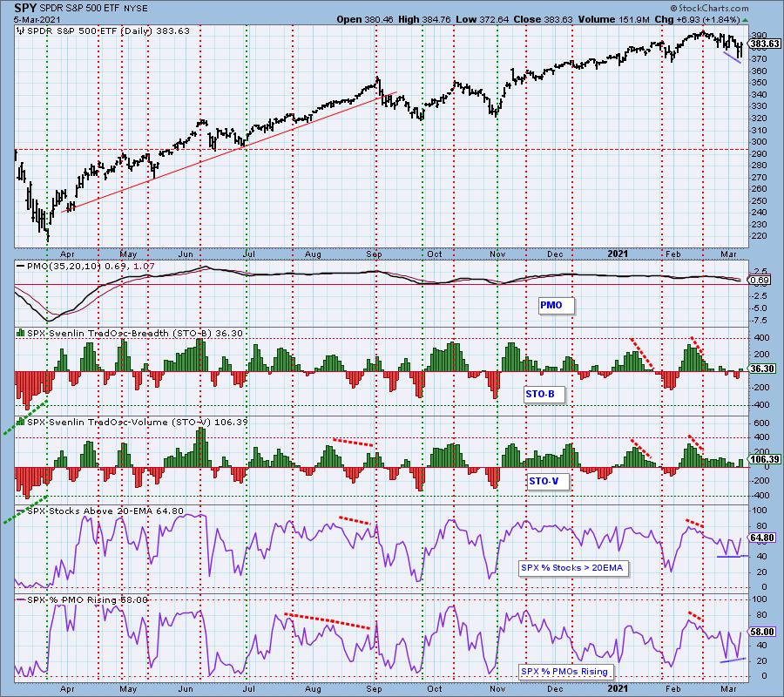Click the boxed SPX % Stocks > 20EMA label
Image resolution: width=784 pixels, height=697 pixels.
572,568
